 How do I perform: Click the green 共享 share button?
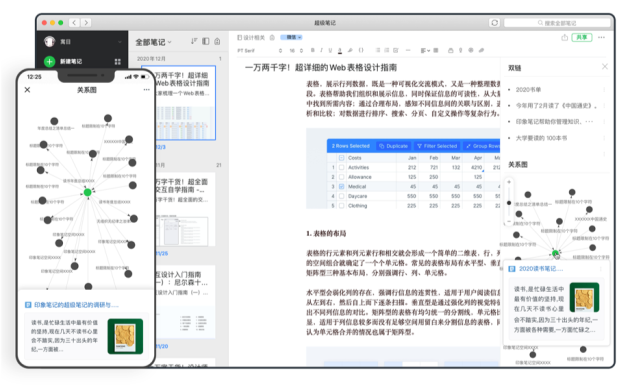point(581,37)
